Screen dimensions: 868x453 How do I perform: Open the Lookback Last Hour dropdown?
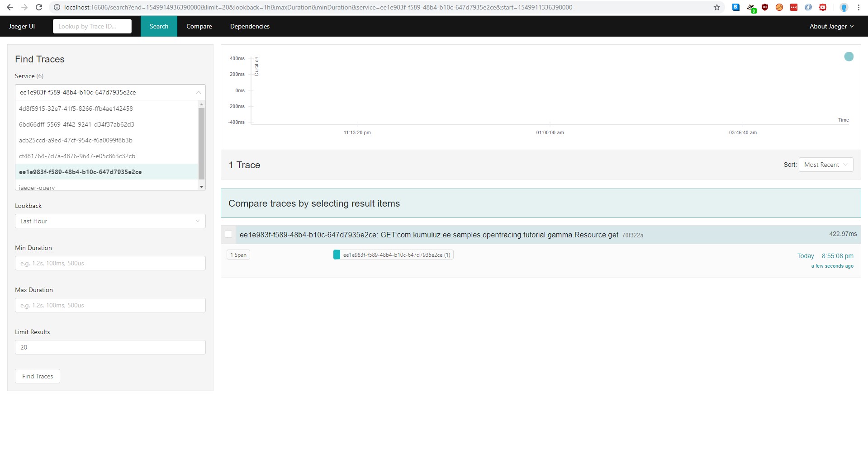[110, 221]
